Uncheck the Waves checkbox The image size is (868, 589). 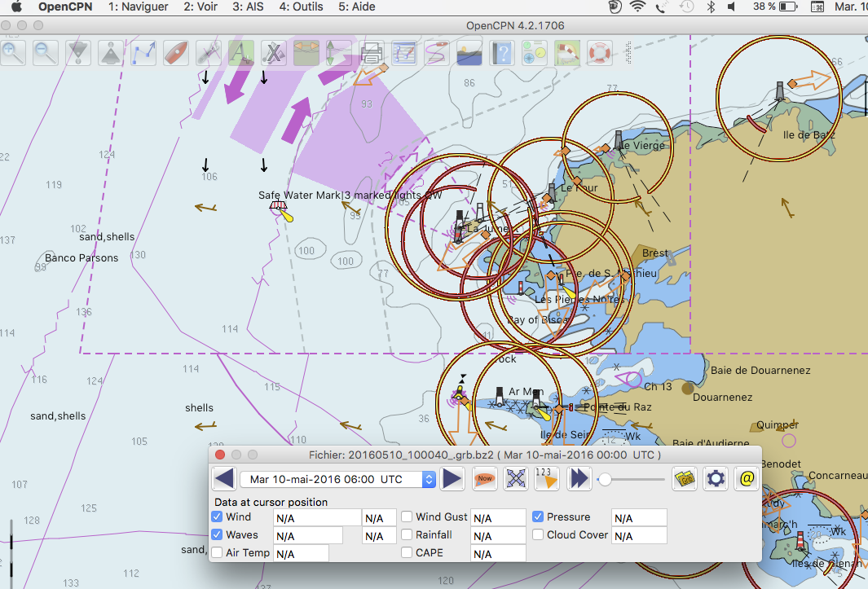coord(217,534)
